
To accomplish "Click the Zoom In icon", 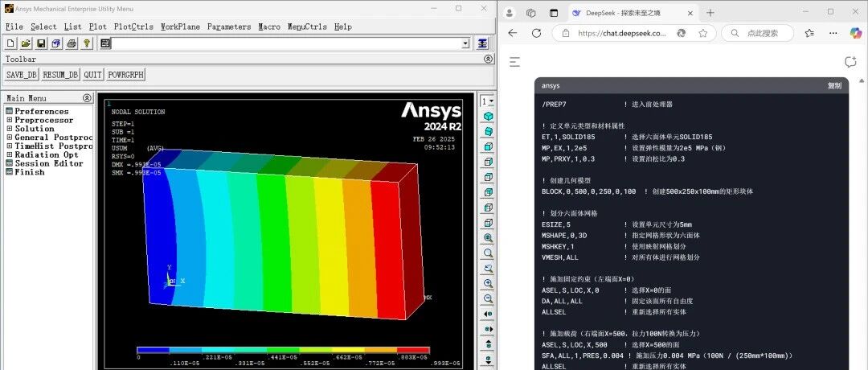I will pos(489,283).
